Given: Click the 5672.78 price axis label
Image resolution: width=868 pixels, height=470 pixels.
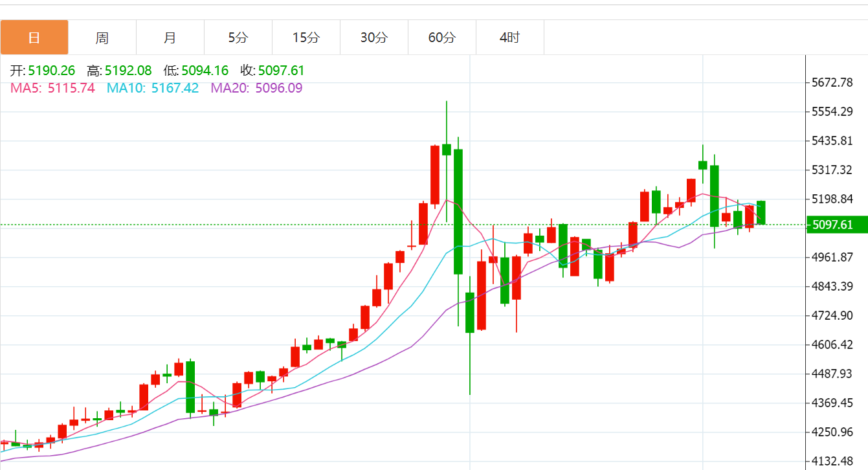Looking at the screenshot, I should pyautogui.click(x=832, y=83).
